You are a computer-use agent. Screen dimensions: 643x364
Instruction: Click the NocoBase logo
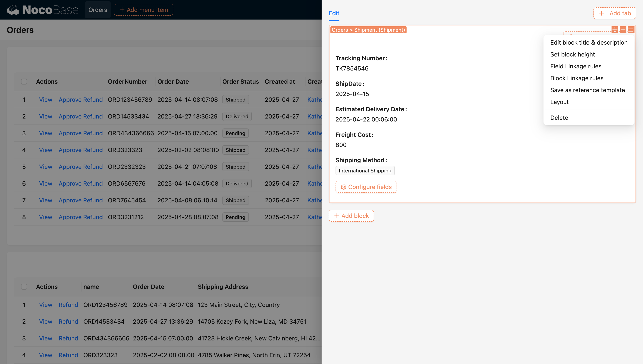click(43, 10)
